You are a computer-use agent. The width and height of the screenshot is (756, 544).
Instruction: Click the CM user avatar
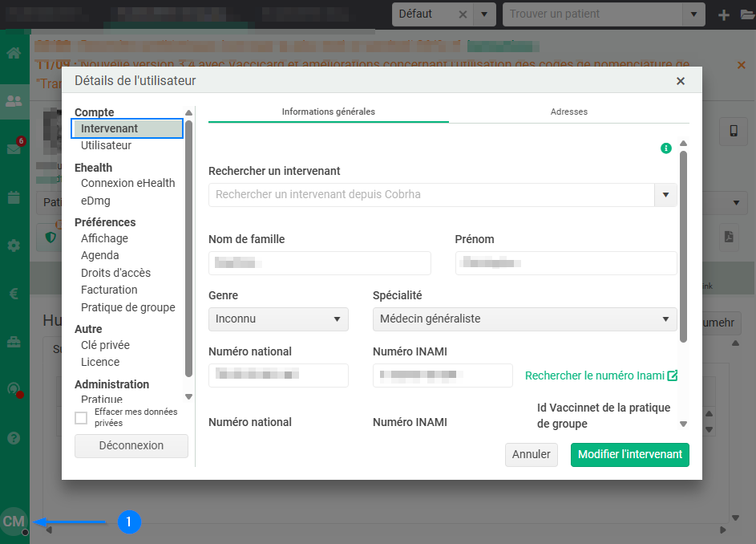pyautogui.click(x=14, y=522)
